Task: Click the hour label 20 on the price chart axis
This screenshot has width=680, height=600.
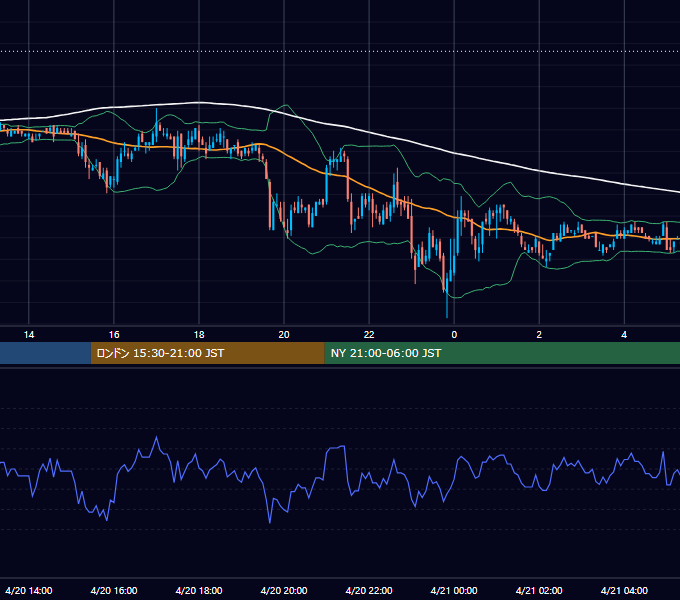Action: tap(284, 335)
